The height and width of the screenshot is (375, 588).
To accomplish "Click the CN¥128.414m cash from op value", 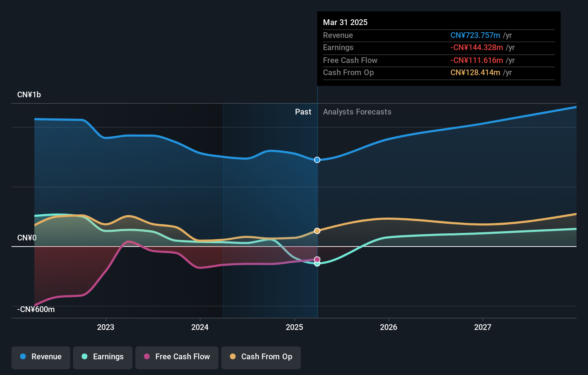I will pyautogui.click(x=475, y=73).
